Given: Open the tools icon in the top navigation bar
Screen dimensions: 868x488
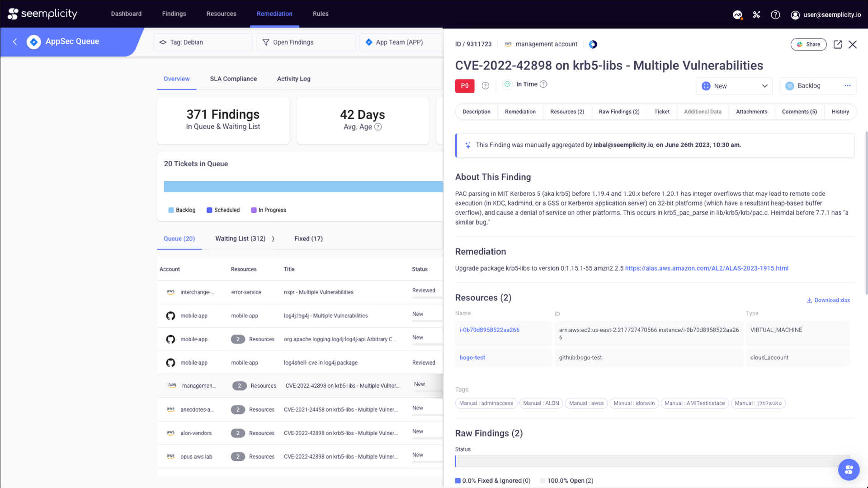Looking at the screenshot, I should pos(757,14).
